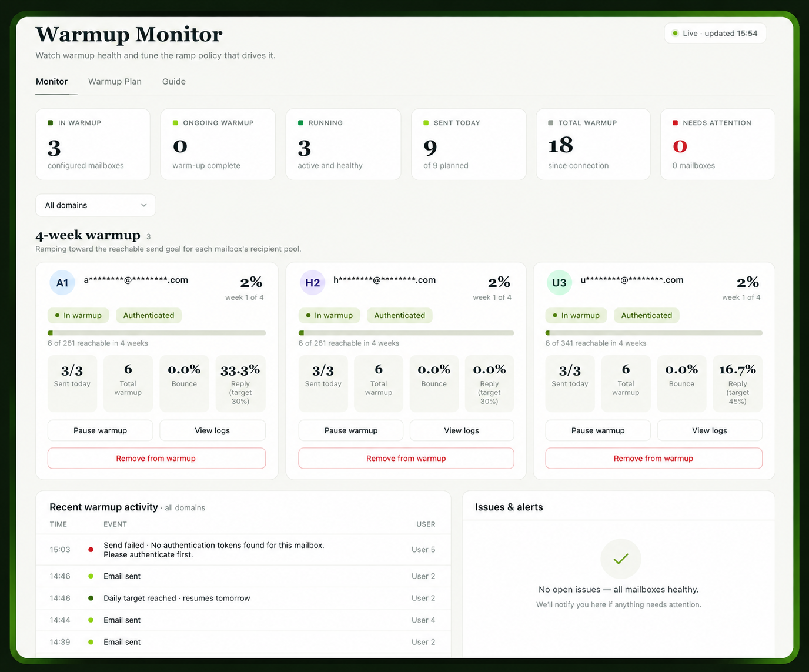The image size is (809, 672).
Task: Click the green checkmark in Issues & alerts
Action: tap(621, 559)
